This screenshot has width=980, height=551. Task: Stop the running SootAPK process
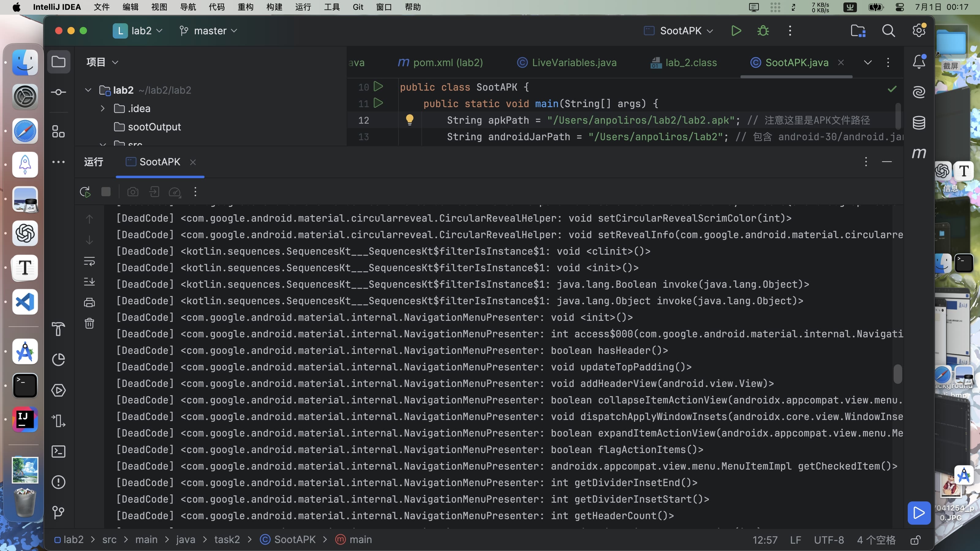pos(106,192)
